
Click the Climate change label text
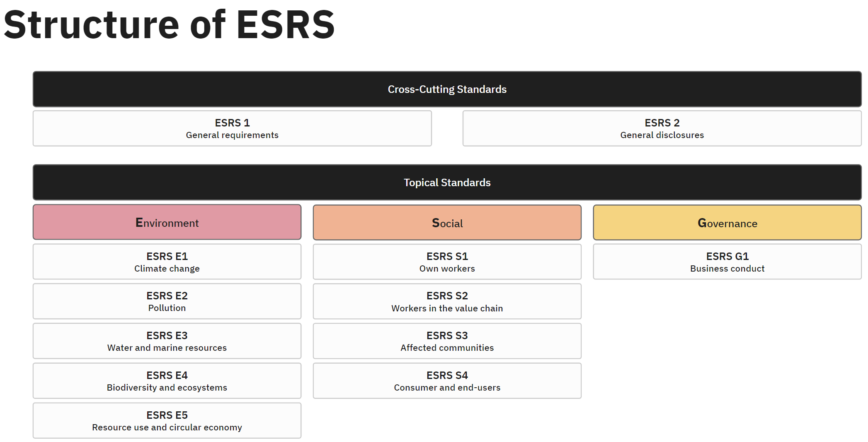(167, 269)
